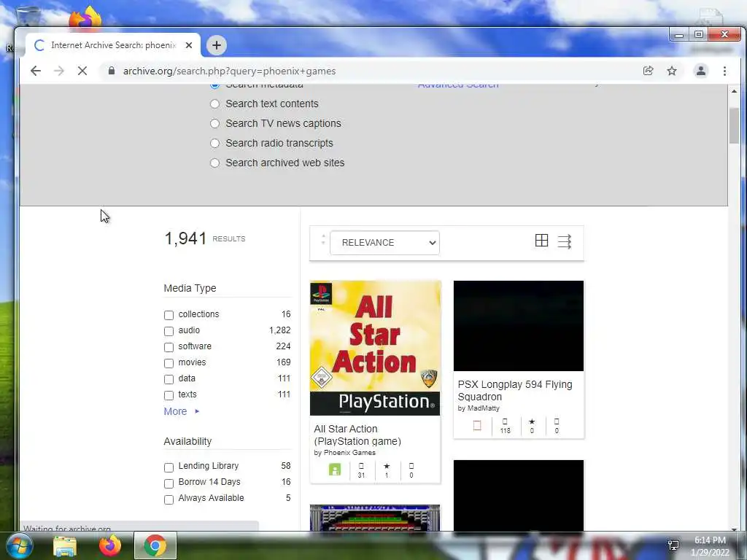This screenshot has height=560, width=747.
Task: Select Search radio transcripts option
Action: pyautogui.click(x=215, y=143)
